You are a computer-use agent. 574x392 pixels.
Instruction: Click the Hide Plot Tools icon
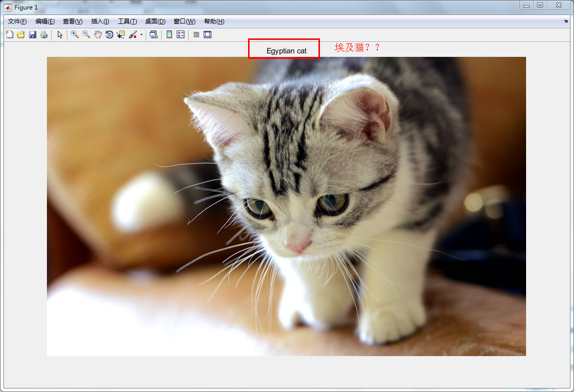(196, 34)
